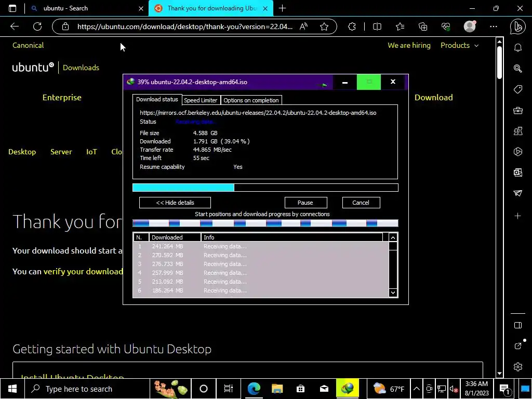The image size is (532, 399).
Task: Click the connections progress segments bar
Action: [x=265, y=223]
